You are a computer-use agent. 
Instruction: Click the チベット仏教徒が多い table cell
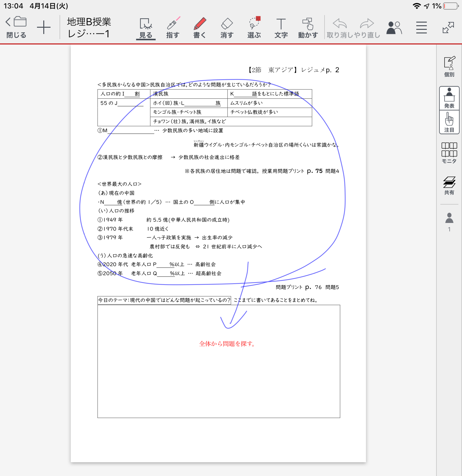point(269,112)
